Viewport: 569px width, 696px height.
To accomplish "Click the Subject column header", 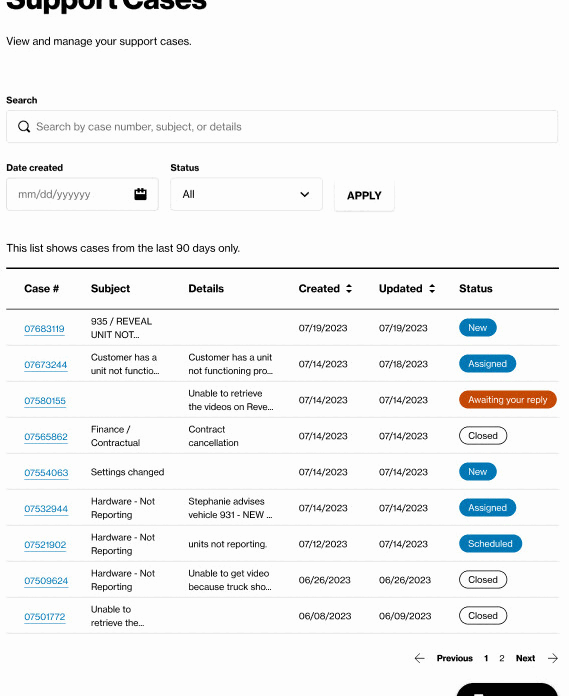I will click(111, 289).
